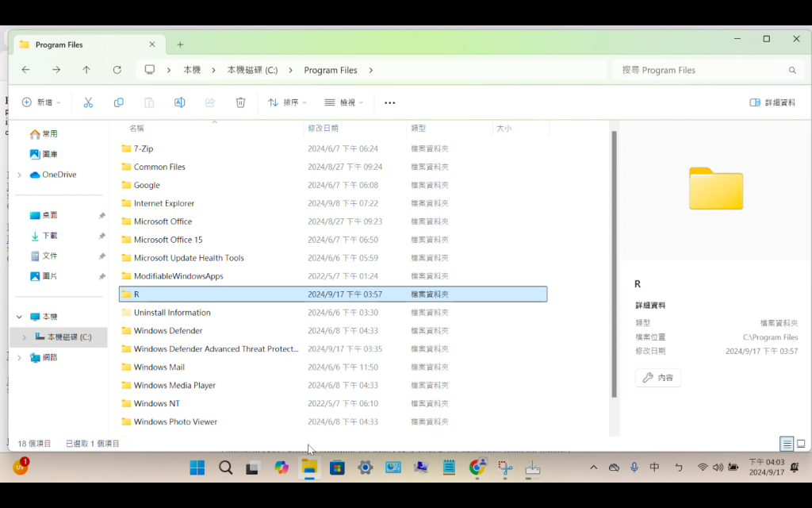Open the New item dropdown

click(x=41, y=102)
